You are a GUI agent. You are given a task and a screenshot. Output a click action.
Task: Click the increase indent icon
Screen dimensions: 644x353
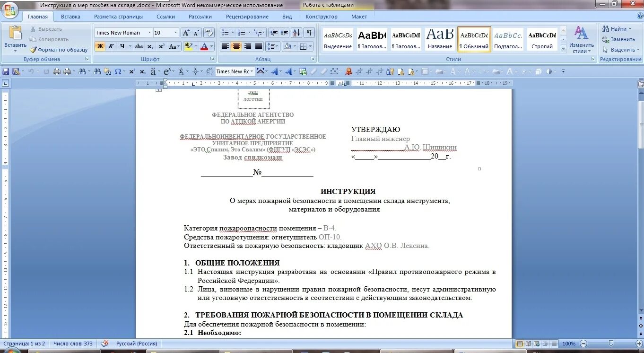[x=284, y=33]
